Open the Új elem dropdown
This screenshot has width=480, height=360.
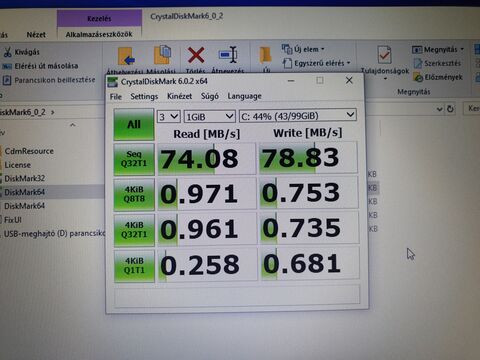click(303, 49)
